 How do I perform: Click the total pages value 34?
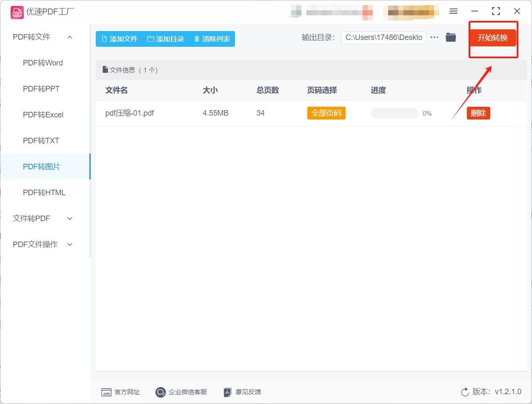pos(260,113)
